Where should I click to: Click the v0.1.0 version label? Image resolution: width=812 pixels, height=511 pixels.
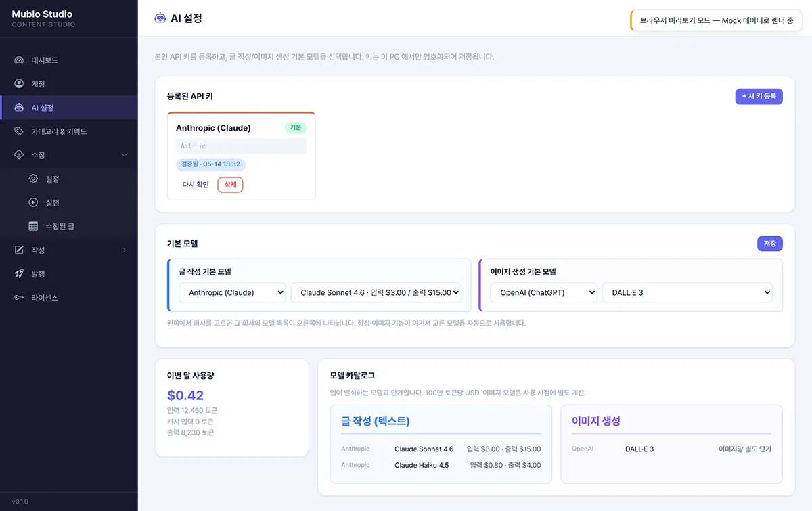click(x=20, y=502)
